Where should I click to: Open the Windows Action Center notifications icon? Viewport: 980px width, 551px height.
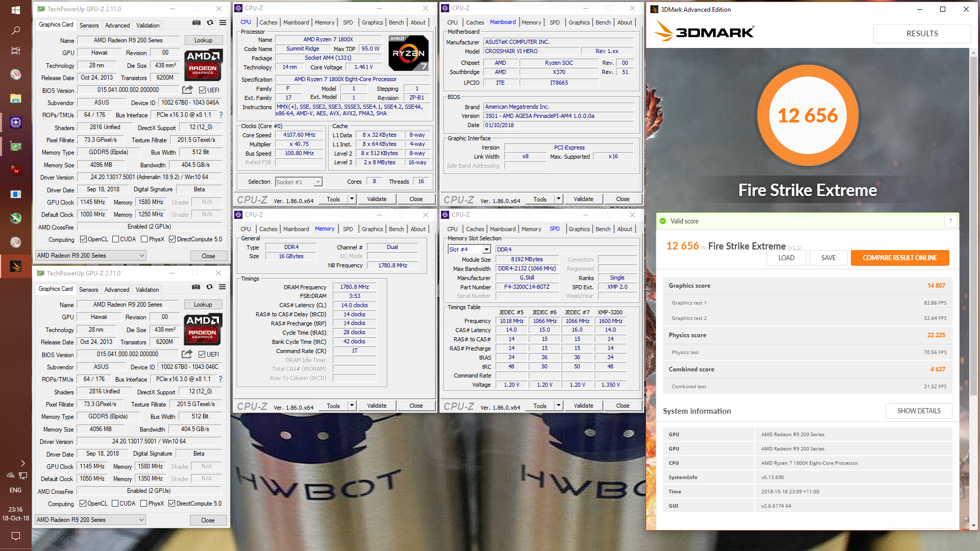(15, 536)
